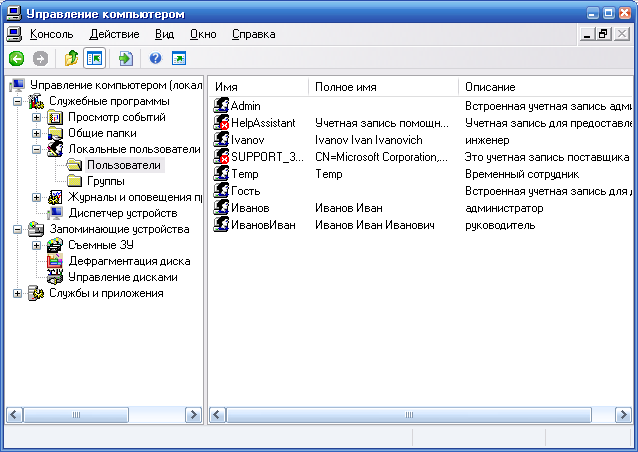Select the Пользователи folder in tree
The image size is (638, 452).
(124, 165)
